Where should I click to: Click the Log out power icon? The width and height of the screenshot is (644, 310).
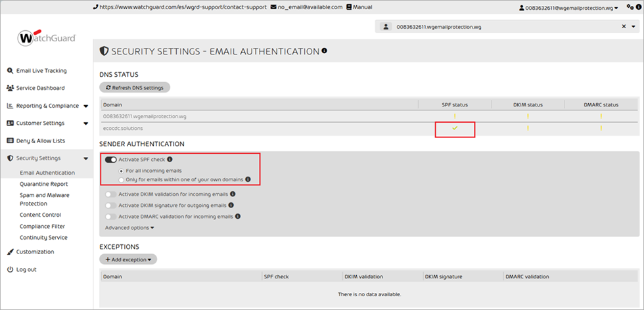pyautogui.click(x=11, y=269)
